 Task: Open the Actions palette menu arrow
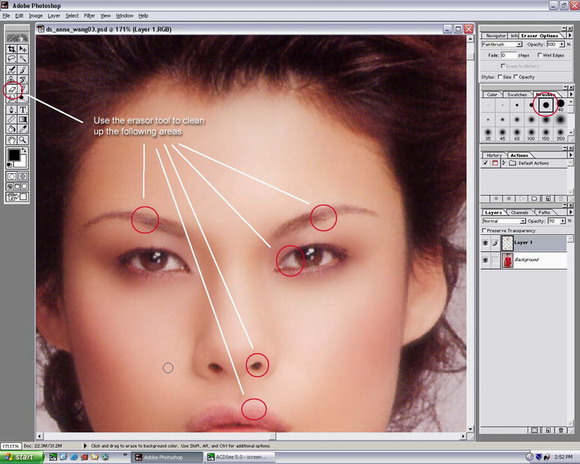pyautogui.click(x=570, y=155)
